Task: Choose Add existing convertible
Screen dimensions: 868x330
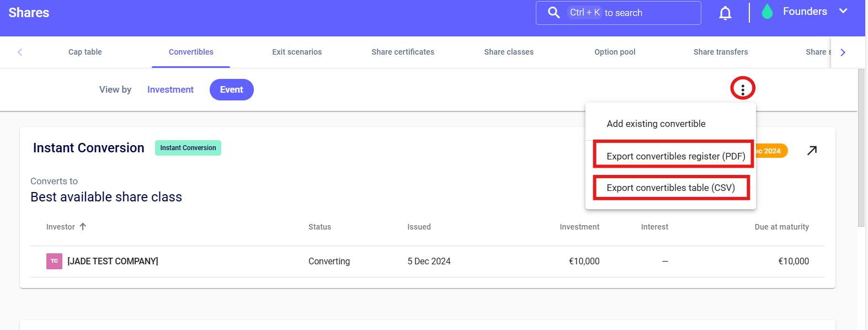Action: 656,124
